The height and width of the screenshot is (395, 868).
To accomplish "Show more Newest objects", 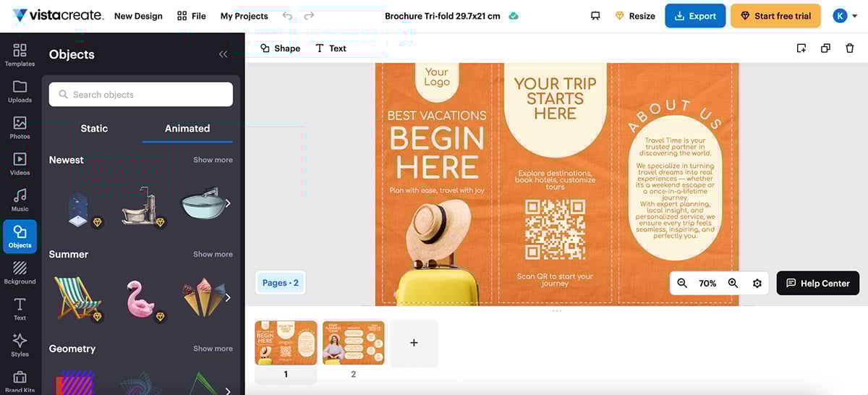I will (213, 160).
